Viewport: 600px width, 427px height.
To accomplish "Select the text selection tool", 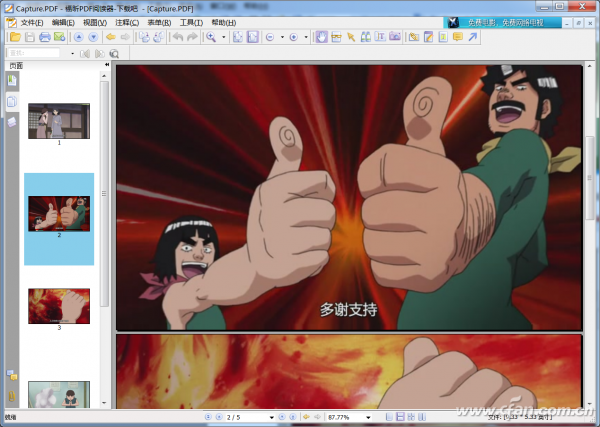I will [380, 37].
